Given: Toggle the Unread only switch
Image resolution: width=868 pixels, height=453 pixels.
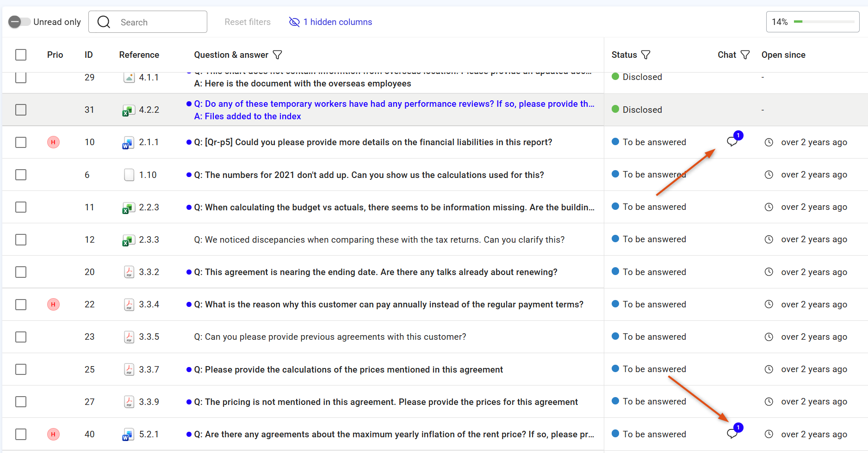Looking at the screenshot, I should pos(19,22).
